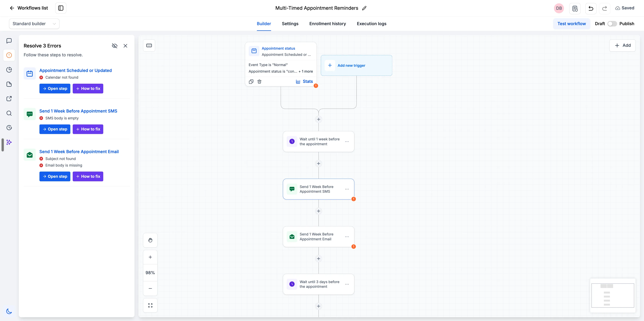Screen dimensions: 644x321
Task: Open options menu on 1 week Wait node
Action: point(347,142)
